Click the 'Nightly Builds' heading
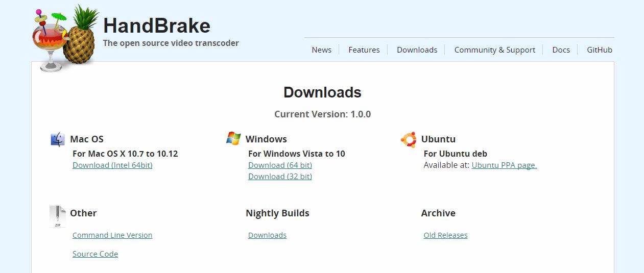Image resolution: width=644 pixels, height=273 pixels. point(277,213)
